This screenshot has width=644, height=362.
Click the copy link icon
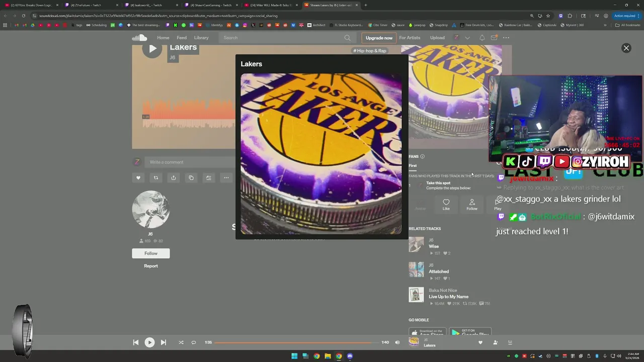(x=191, y=177)
